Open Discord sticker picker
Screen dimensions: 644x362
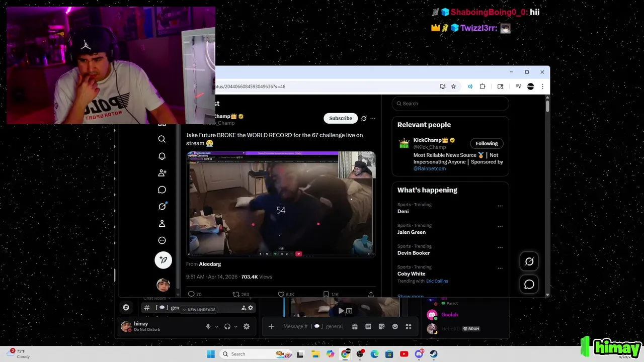pos(382,326)
